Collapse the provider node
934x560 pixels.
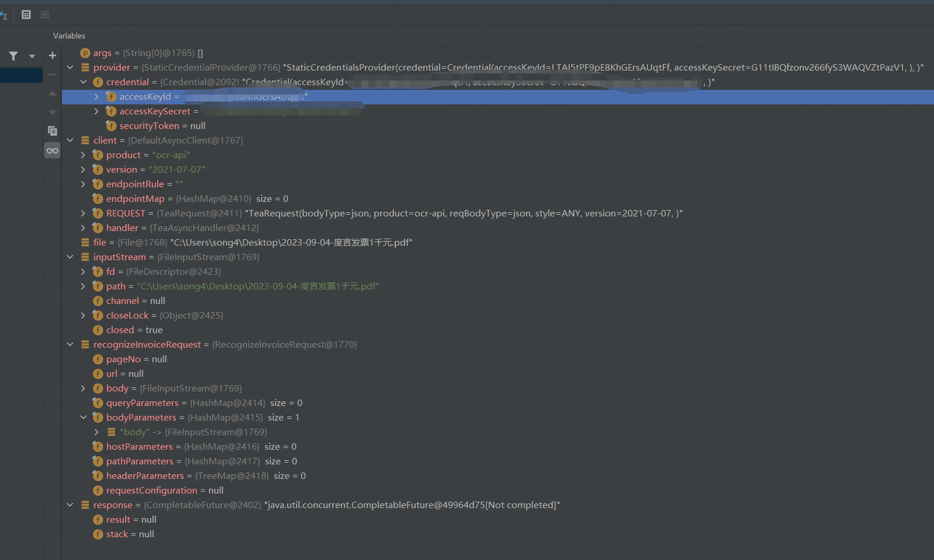[70, 68]
